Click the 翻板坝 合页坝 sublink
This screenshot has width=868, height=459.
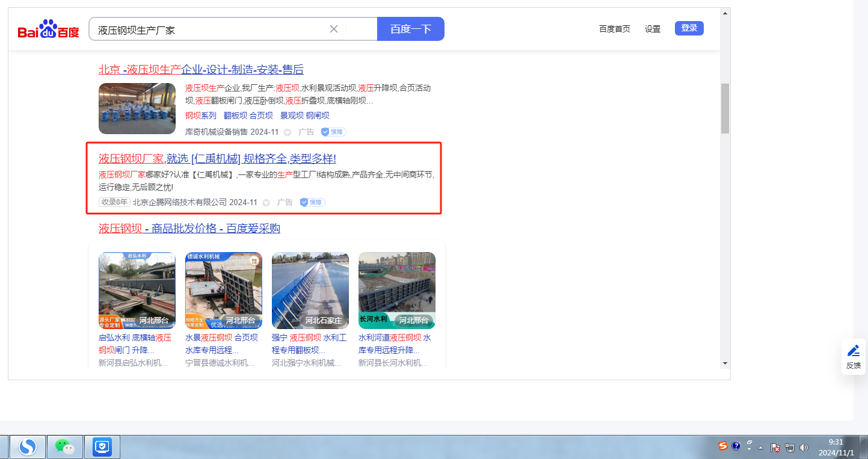[248, 116]
